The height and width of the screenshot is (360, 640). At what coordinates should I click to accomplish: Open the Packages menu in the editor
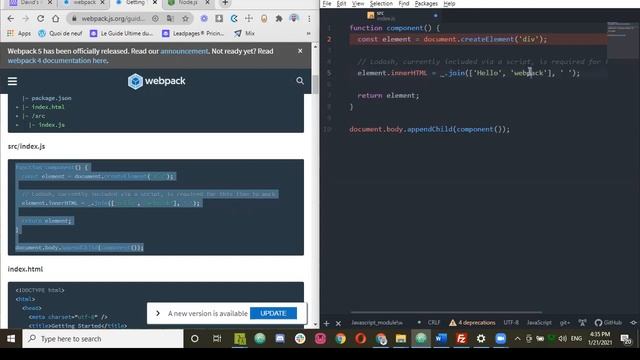[426, 4]
